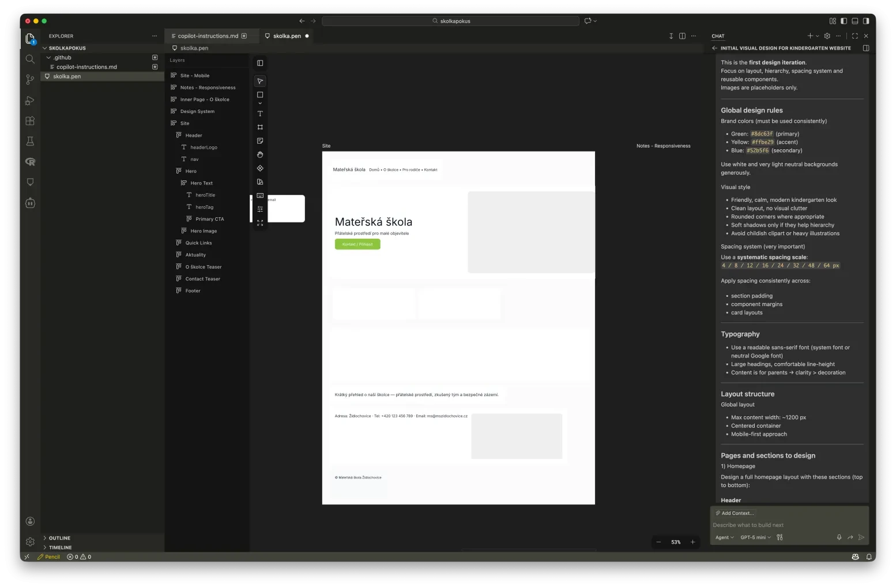Click the microphone voice input icon
896x588 pixels.
pyautogui.click(x=839, y=537)
